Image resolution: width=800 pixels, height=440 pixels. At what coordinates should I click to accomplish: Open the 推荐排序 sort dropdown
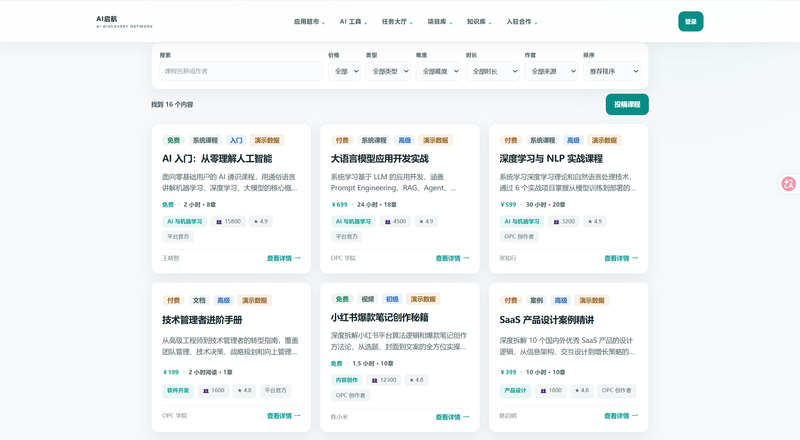tap(612, 71)
